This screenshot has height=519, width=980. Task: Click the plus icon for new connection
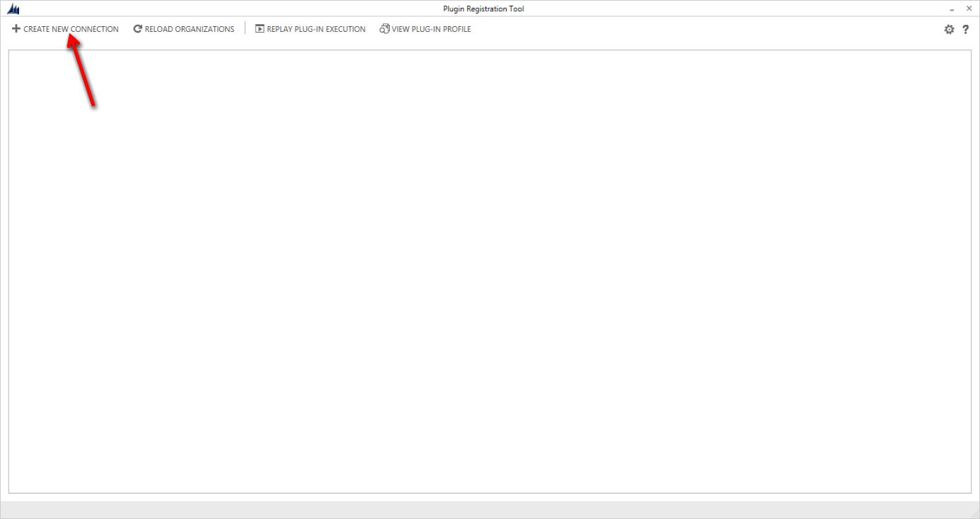pos(16,28)
